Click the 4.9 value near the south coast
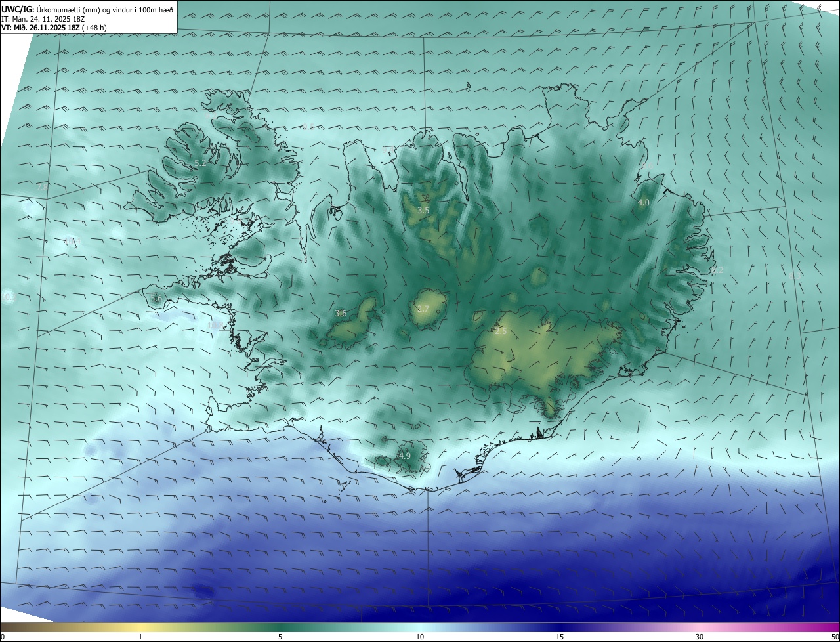840x642 pixels. tap(404, 456)
